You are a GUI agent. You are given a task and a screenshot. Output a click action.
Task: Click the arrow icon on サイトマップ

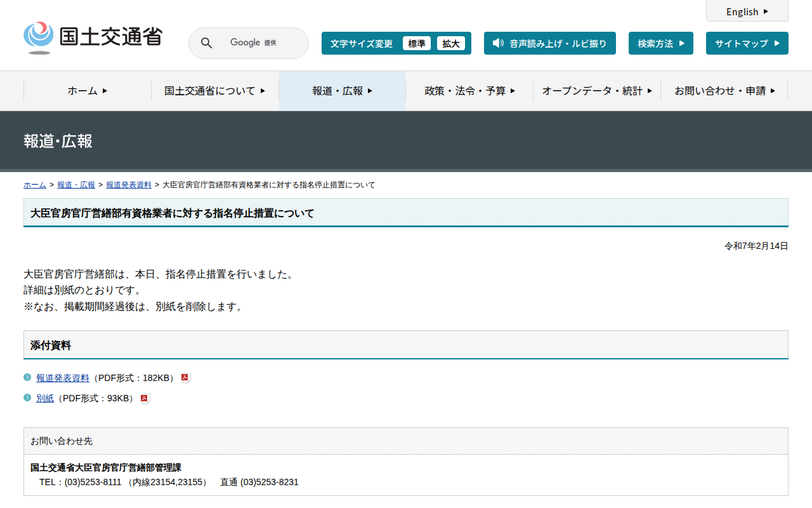(776, 43)
